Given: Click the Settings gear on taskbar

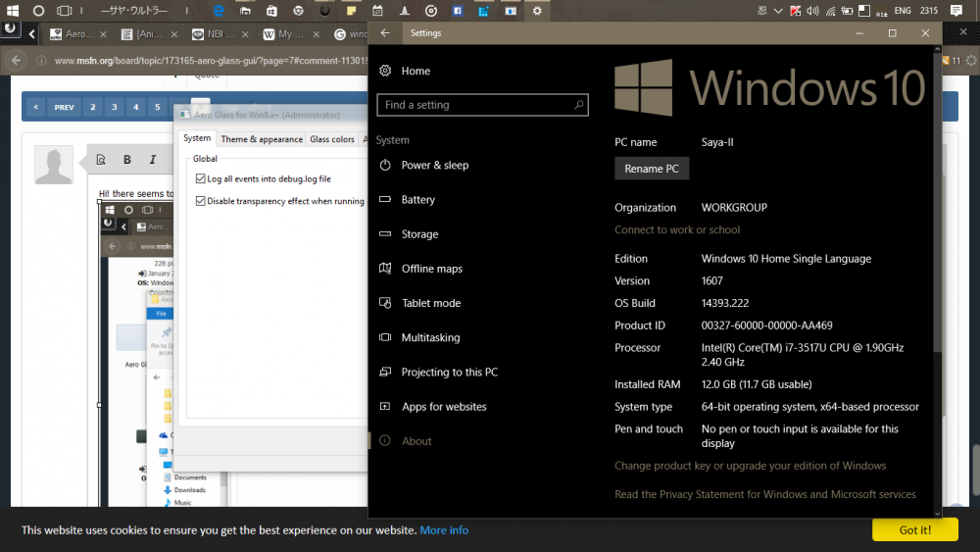Looking at the screenshot, I should click(x=537, y=11).
